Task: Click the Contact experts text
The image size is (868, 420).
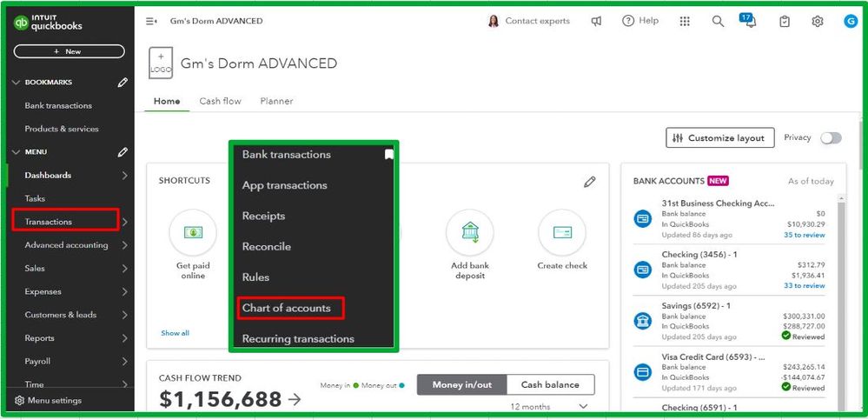Action: 537,21
